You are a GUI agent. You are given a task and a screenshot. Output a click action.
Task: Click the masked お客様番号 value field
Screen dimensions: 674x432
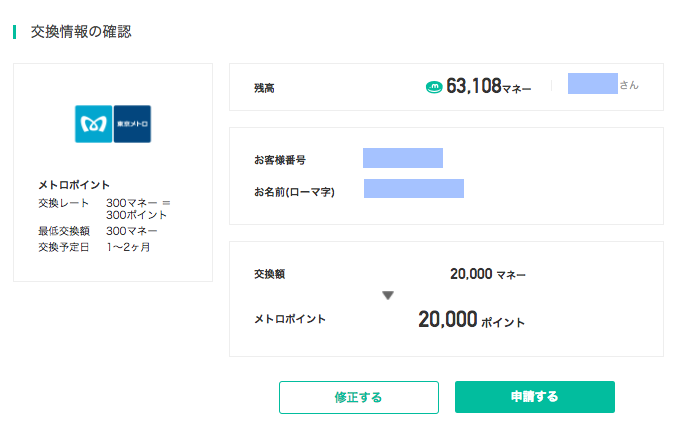tap(403, 158)
